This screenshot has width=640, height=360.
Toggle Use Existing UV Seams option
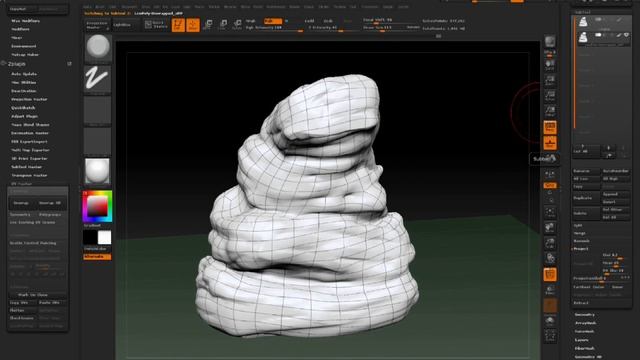tap(38, 222)
